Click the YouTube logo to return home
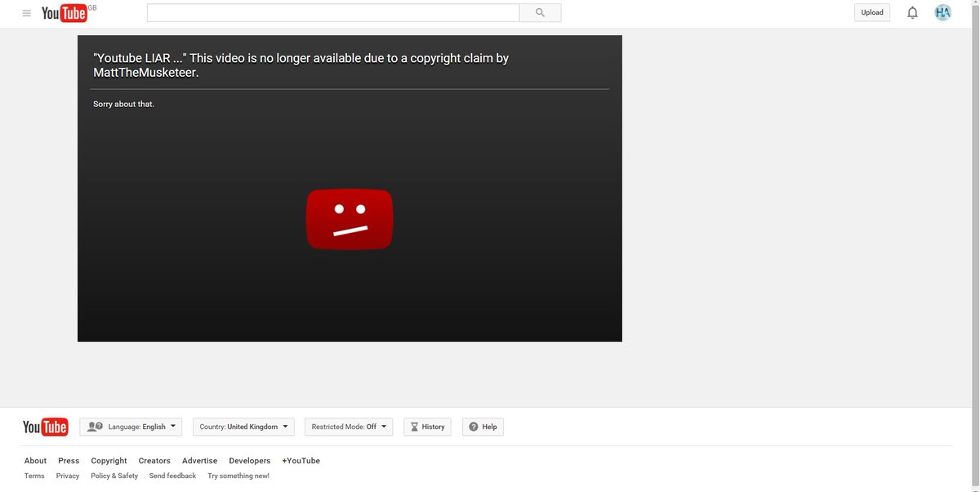Screen dimensions: 980x492 (x=61, y=12)
